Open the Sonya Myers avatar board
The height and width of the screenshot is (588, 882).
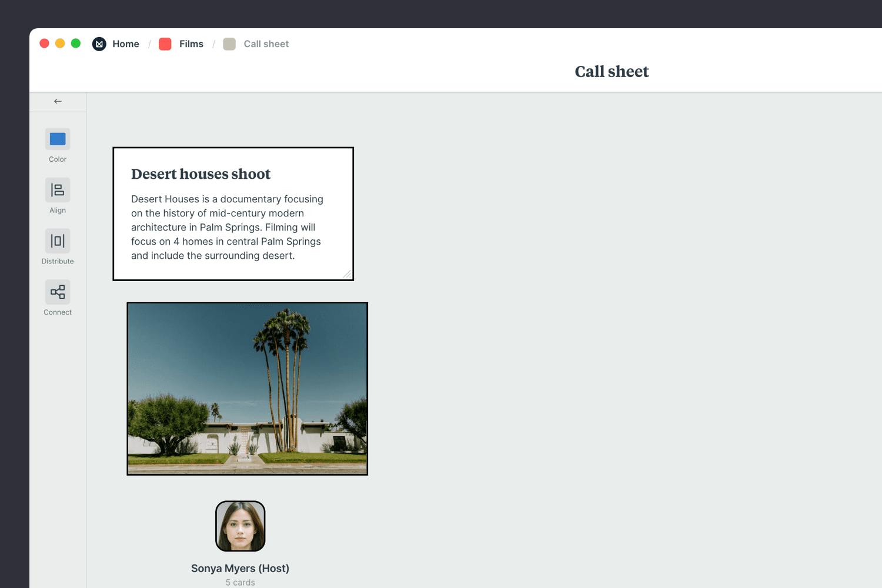pyautogui.click(x=240, y=526)
